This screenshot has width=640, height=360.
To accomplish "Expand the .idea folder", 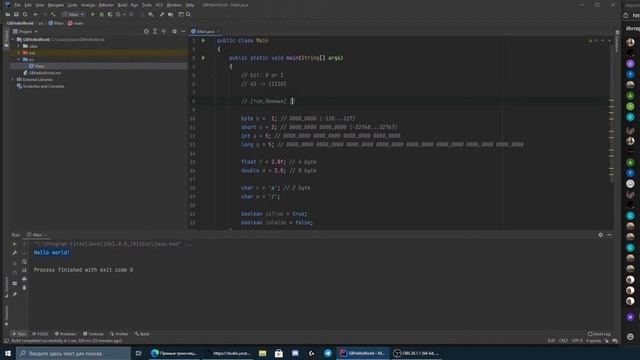I will pos(19,46).
